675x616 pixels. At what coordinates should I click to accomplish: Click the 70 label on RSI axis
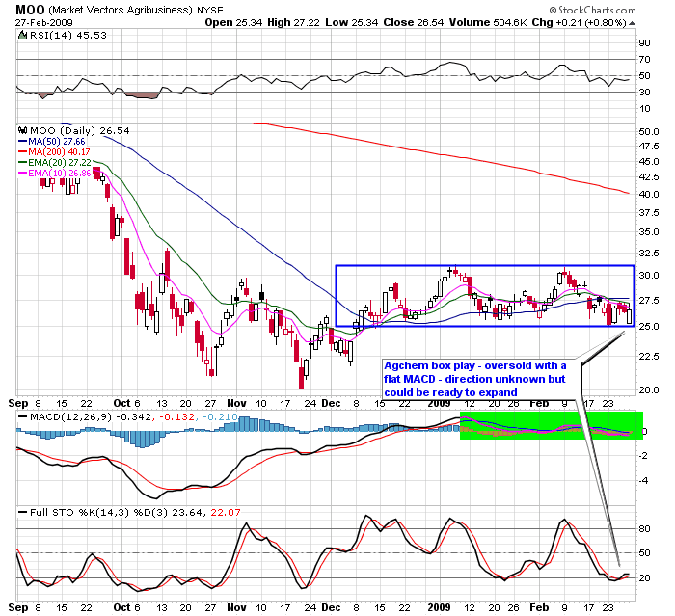[x=644, y=60]
